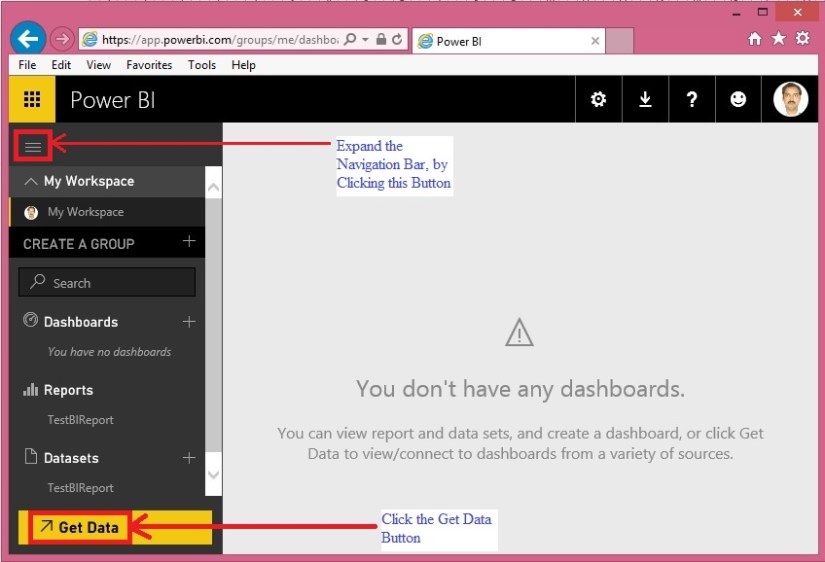This screenshot has height=562, width=825.
Task: Click the warning triangle icon in main area
Action: [519, 333]
